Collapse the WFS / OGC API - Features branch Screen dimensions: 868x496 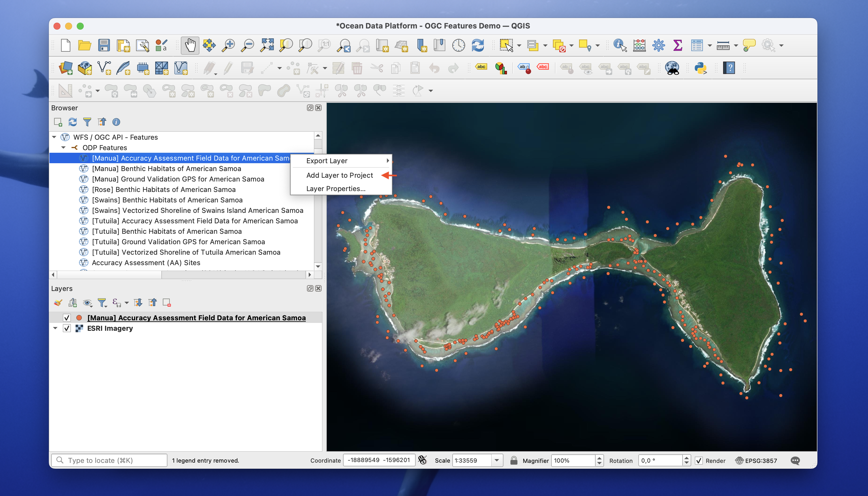[54, 137]
